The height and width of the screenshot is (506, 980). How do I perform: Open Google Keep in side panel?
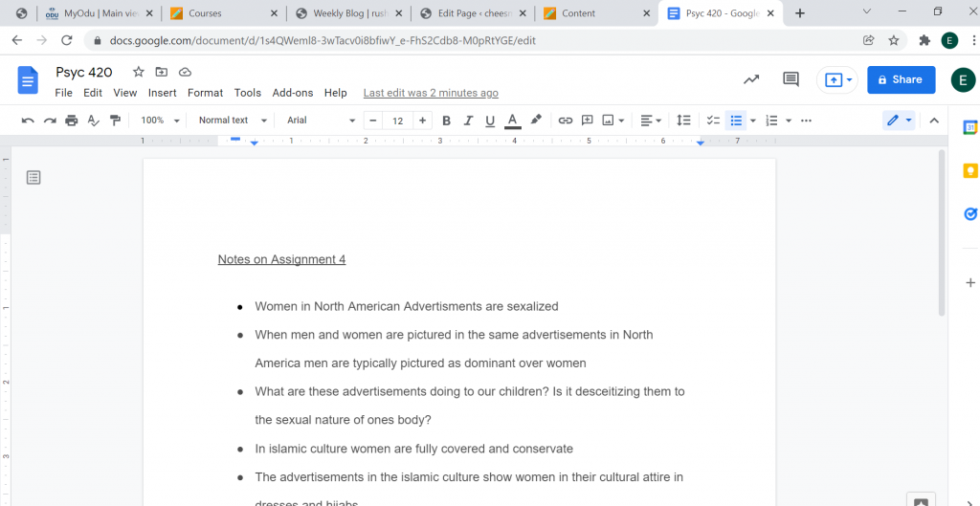point(970,170)
